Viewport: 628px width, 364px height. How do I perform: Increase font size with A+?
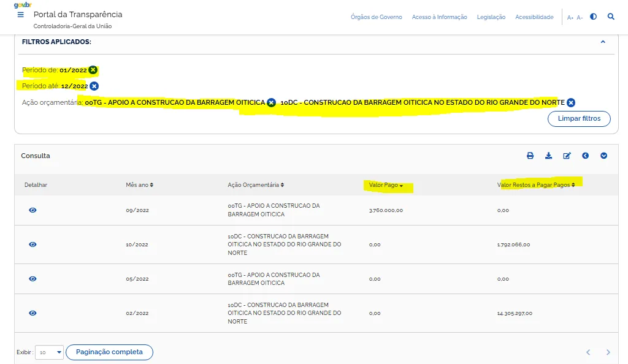[x=570, y=17]
